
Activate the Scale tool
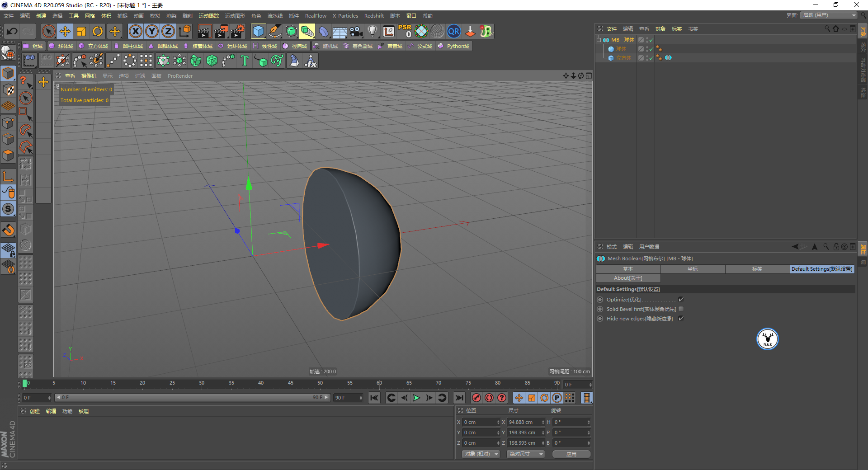(81, 31)
